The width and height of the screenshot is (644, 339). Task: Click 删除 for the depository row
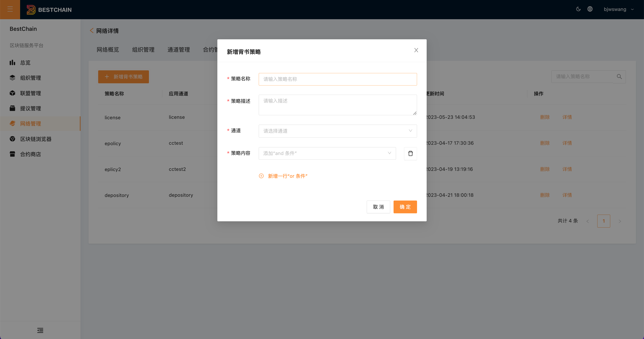[545, 195]
